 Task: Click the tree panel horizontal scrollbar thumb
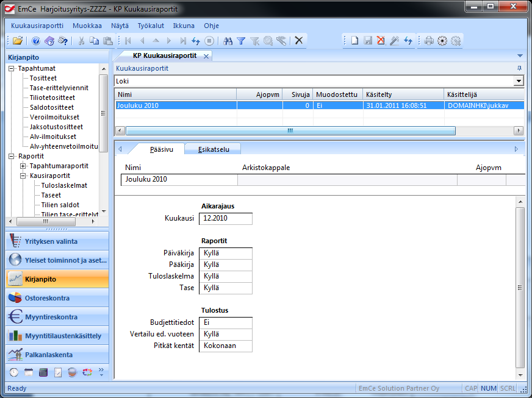[x=46, y=221]
